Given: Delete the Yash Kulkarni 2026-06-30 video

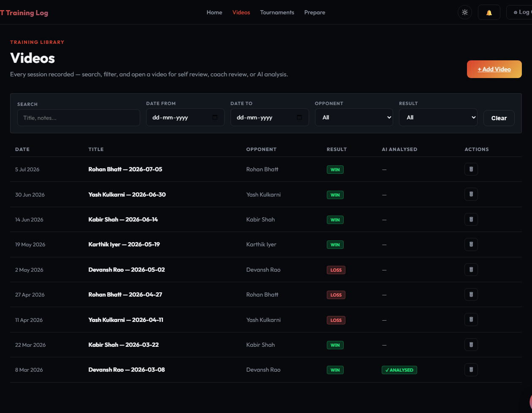Looking at the screenshot, I should click(471, 194).
